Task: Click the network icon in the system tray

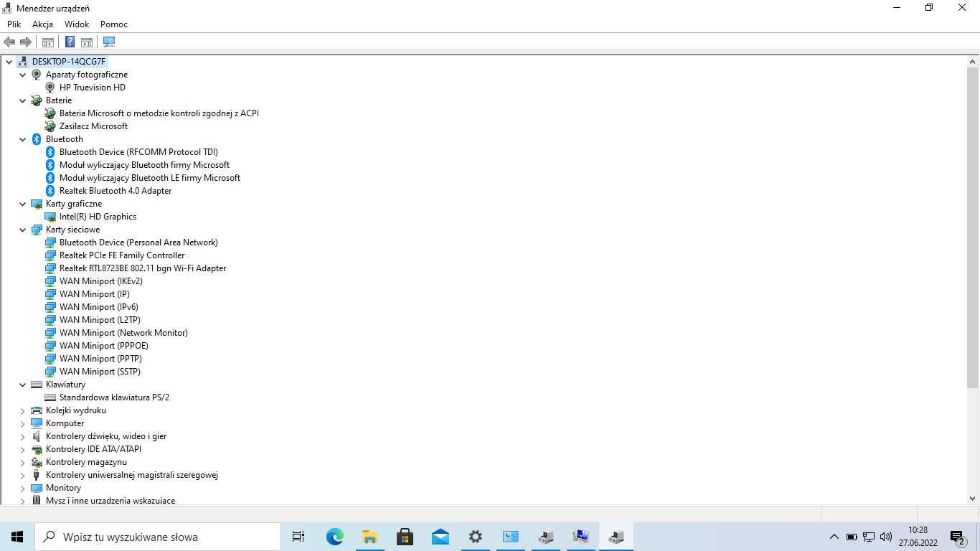Action: click(x=869, y=537)
